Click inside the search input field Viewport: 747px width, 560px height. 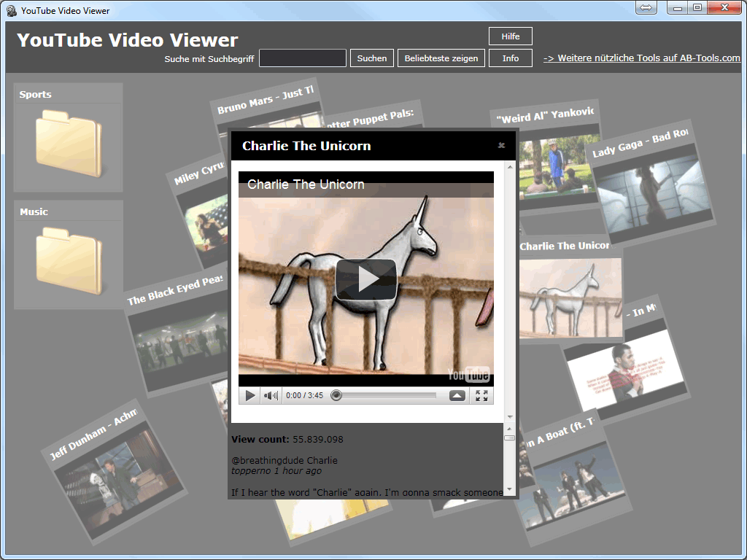coord(302,56)
